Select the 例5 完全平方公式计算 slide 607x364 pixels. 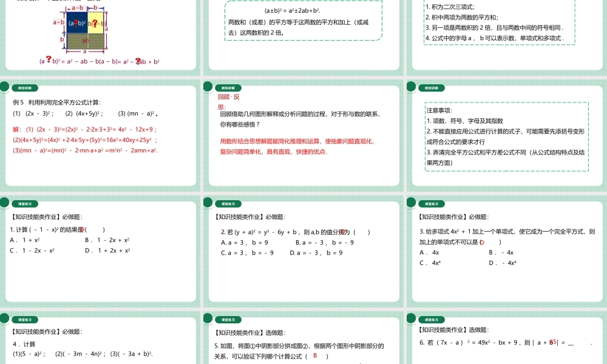click(101, 133)
